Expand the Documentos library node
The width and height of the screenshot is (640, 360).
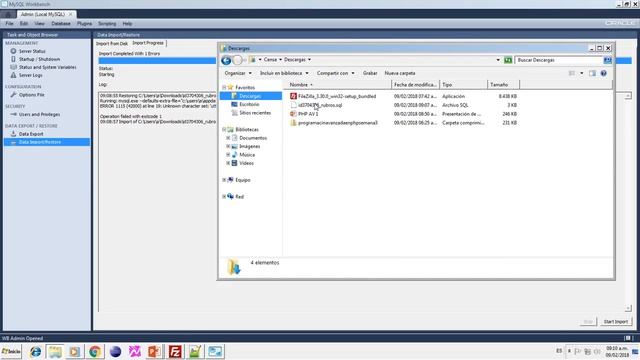(x=228, y=138)
